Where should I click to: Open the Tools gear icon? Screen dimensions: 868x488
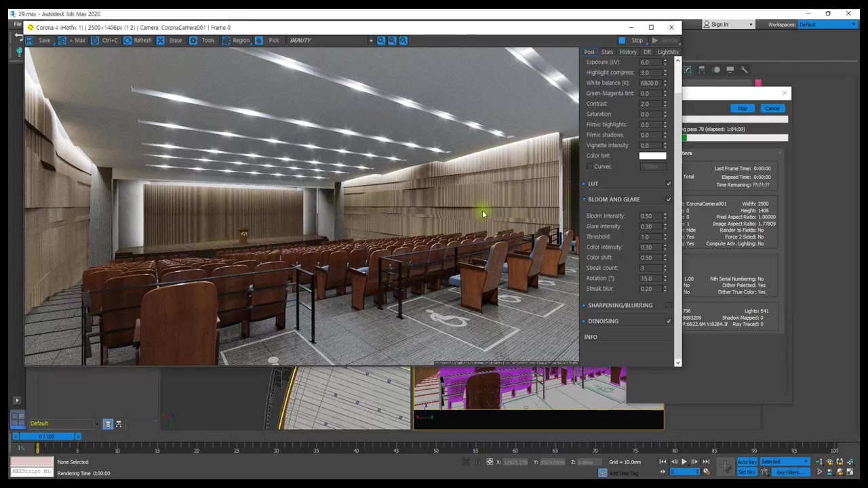point(193,41)
